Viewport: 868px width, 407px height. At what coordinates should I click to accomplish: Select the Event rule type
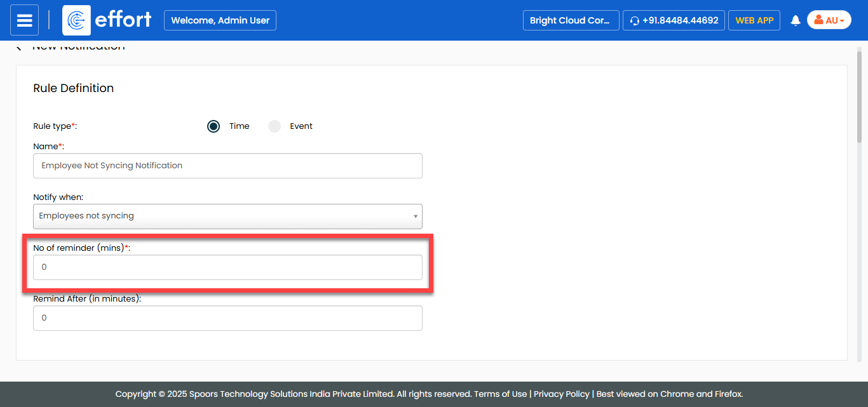[x=275, y=126]
